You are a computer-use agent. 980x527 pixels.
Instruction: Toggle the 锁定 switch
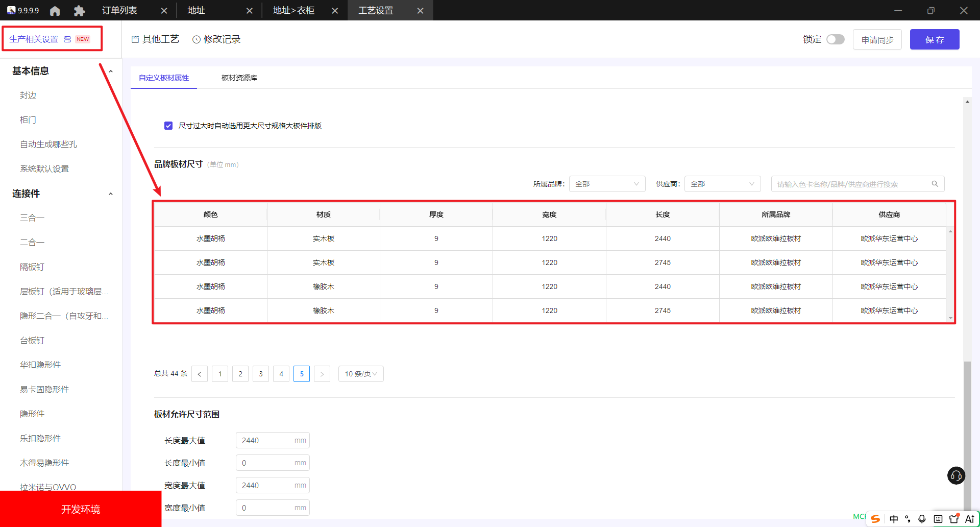click(836, 39)
